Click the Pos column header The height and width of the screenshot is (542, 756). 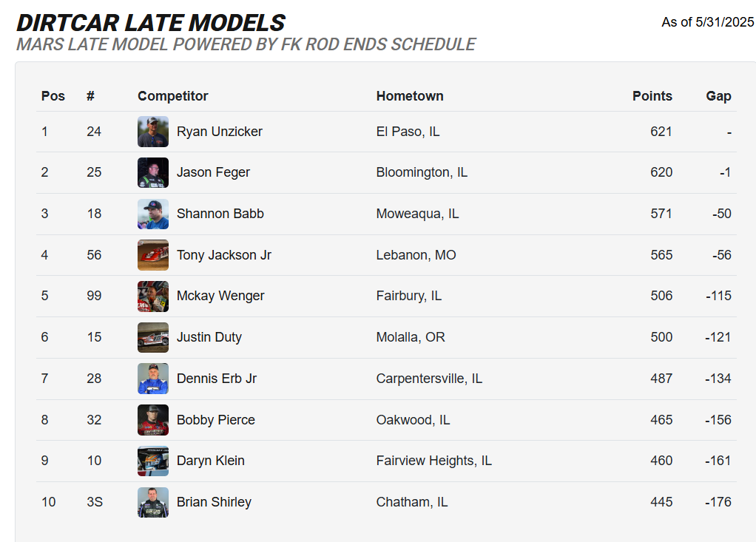(x=53, y=96)
